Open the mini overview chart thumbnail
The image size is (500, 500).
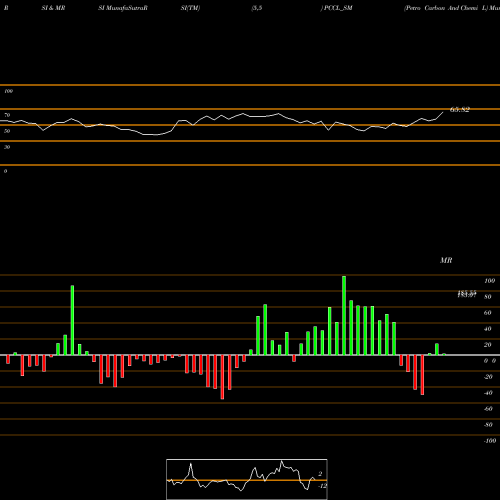[247, 479]
